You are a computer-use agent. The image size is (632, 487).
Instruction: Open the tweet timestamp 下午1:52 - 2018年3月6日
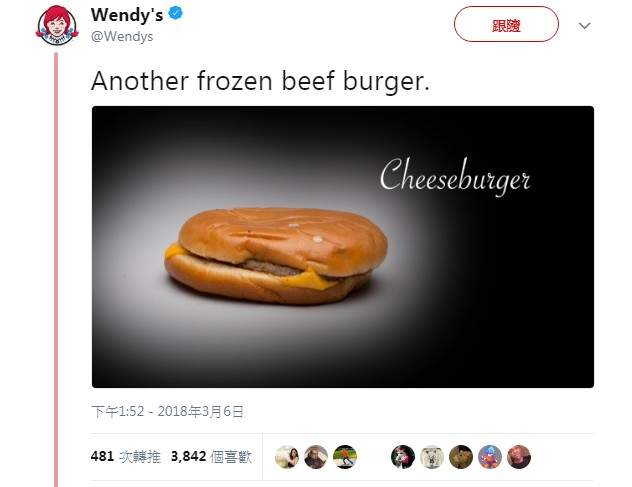point(167,411)
